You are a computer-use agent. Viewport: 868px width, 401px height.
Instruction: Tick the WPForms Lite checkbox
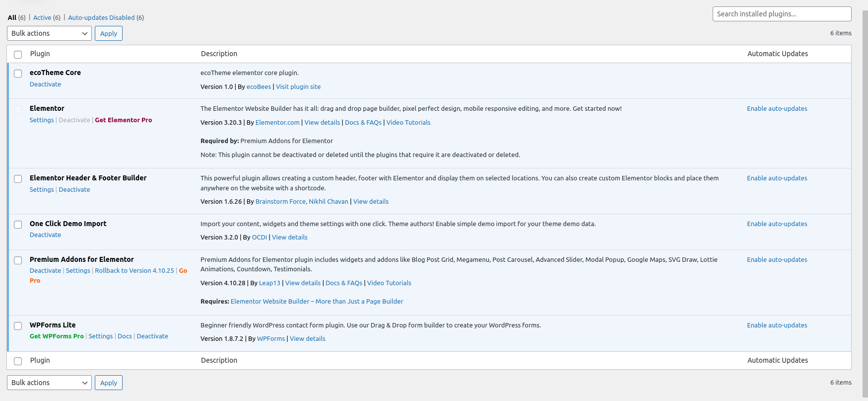point(18,326)
